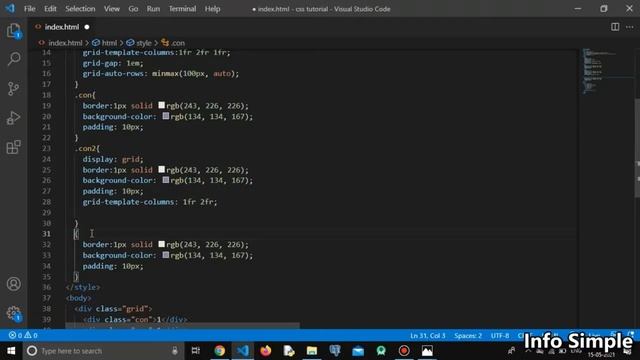
Task: Open the Edit menu
Action: [50, 9]
